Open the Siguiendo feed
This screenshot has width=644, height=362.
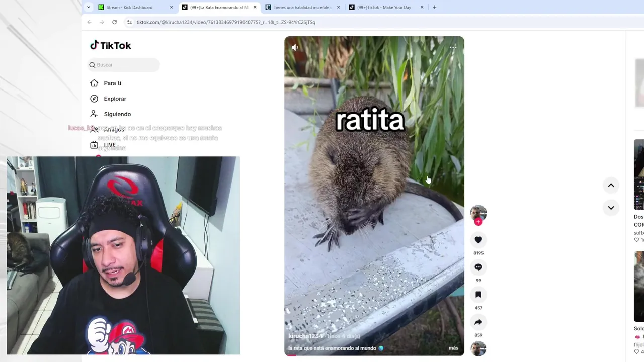117,114
